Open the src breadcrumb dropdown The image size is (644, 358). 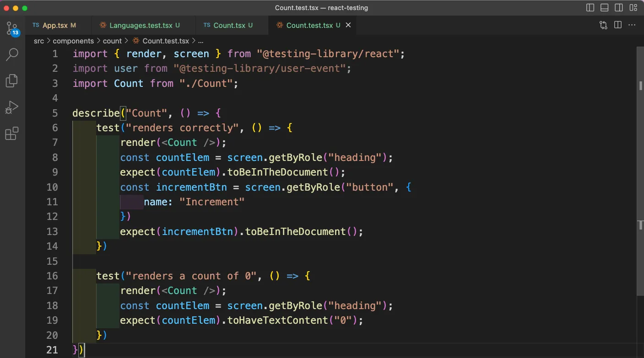[39, 41]
